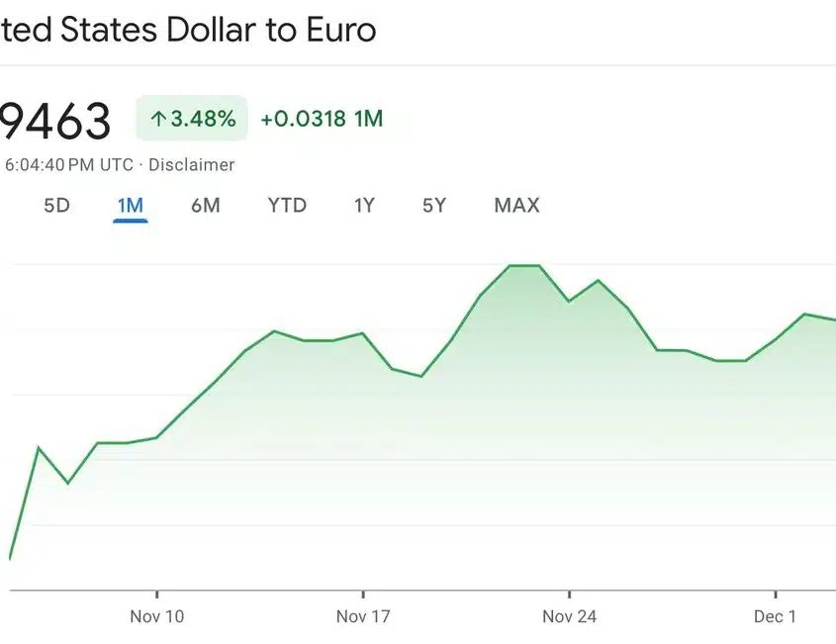Click the 6:04:40 PM UTC timestamp
This screenshot has width=836, height=644.
point(69,165)
